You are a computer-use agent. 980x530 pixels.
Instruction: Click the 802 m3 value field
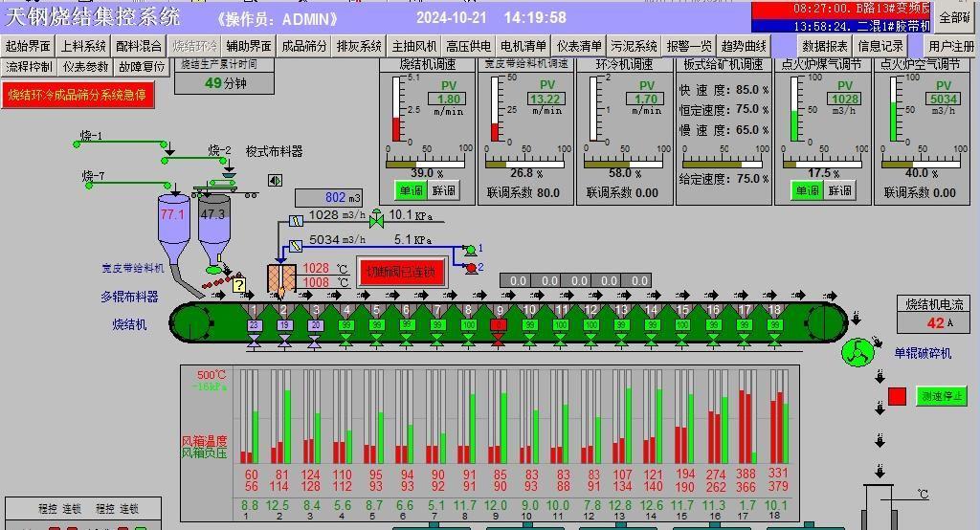coord(327,198)
